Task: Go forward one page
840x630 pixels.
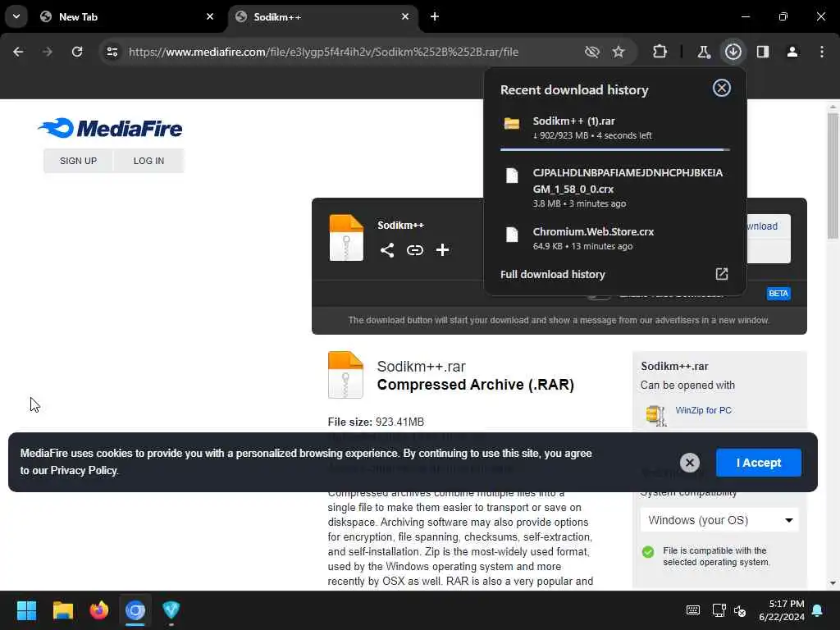Action: point(48,52)
